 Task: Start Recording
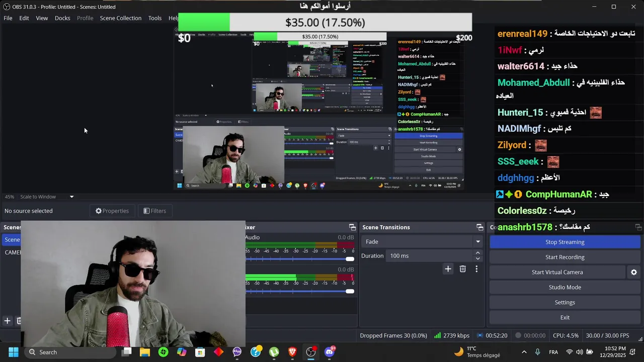(x=565, y=257)
